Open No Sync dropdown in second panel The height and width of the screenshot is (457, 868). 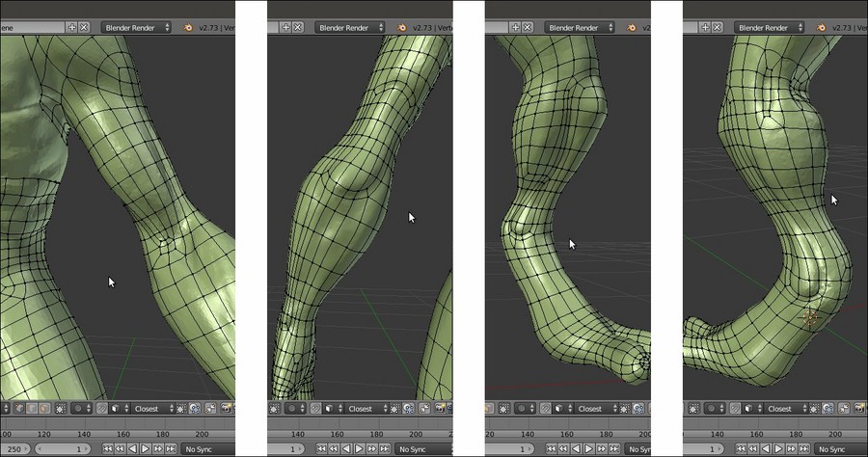coord(424,449)
